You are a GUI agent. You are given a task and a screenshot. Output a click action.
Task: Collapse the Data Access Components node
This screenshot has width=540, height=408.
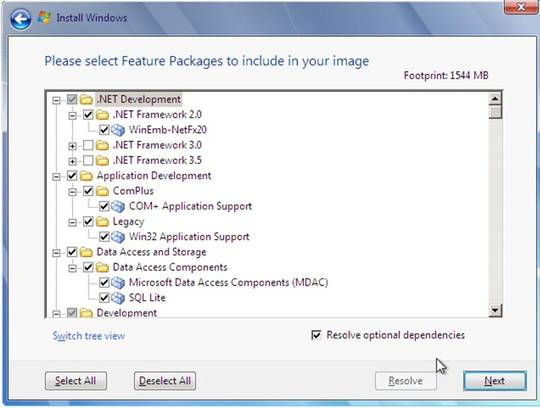(x=72, y=268)
